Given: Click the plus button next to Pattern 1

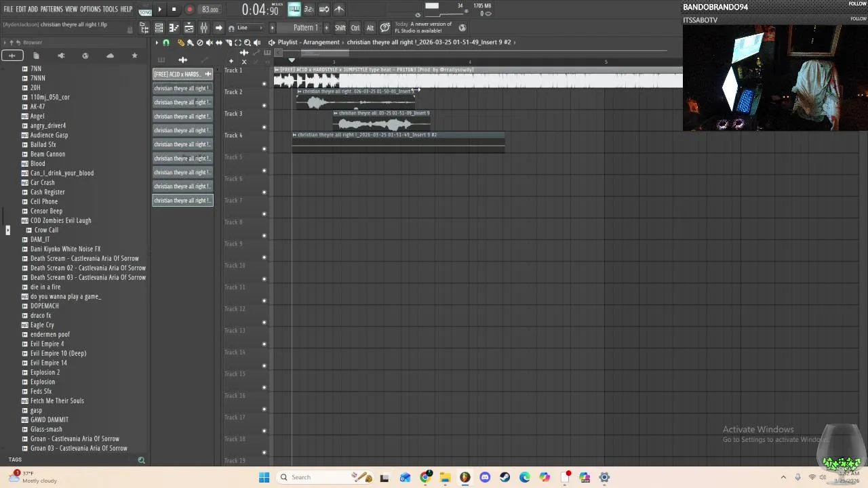Looking at the screenshot, I should pyautogui.click(x=326, y=28).
